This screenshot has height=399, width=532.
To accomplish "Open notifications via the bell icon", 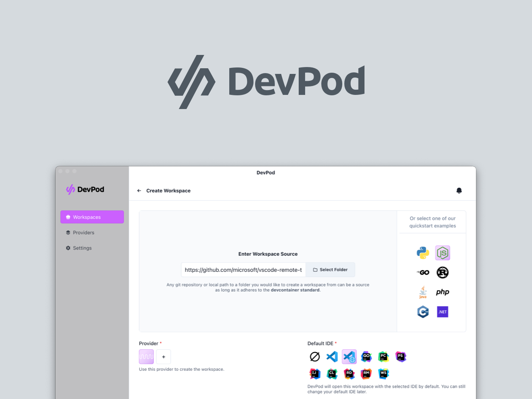I will (x=459, y=191).
